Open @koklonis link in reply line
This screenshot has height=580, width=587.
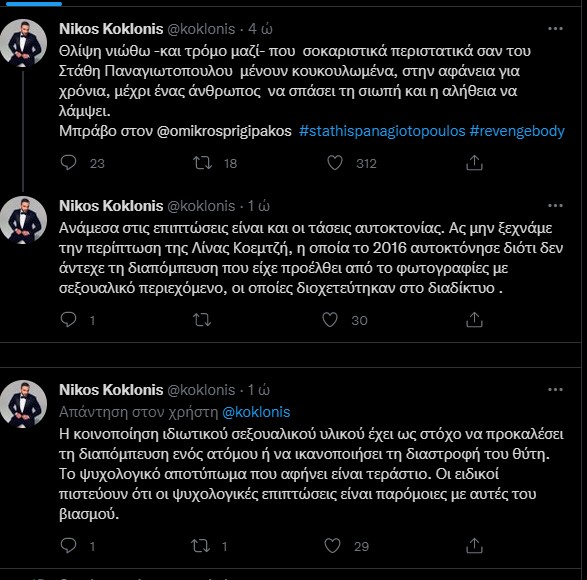256,412
